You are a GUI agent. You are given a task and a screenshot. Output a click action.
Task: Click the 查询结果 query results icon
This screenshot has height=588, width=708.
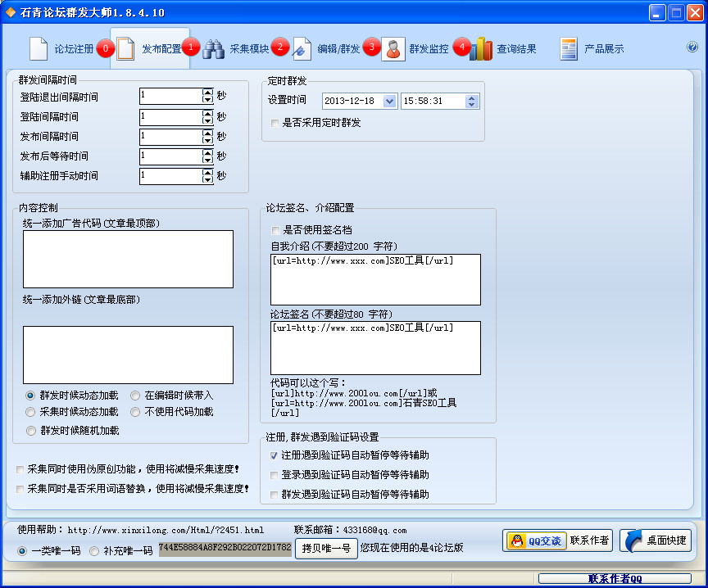click(483, 47)
